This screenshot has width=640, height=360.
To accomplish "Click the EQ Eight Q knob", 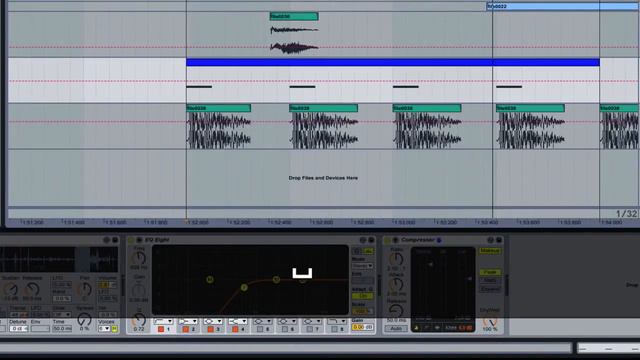I will coord(139,320).
